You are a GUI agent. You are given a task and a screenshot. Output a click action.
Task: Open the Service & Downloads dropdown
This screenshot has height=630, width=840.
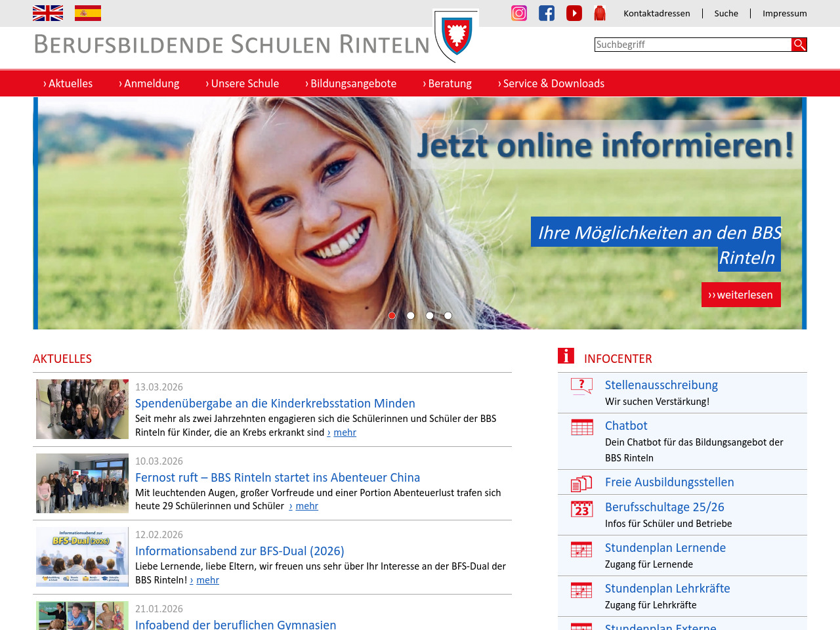pyautogui.click(x=551, y=83)
